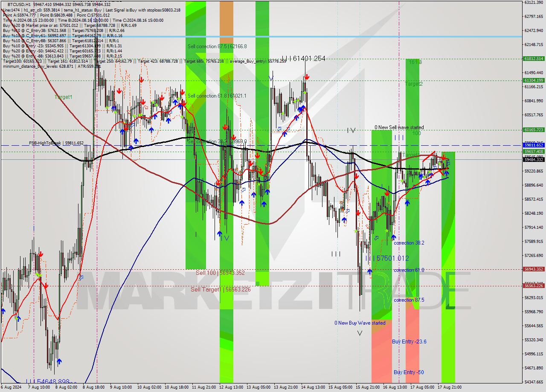Click the 'I I I 54648.898' label at the bottom left
546x392 pixels.
coord(47,382)
